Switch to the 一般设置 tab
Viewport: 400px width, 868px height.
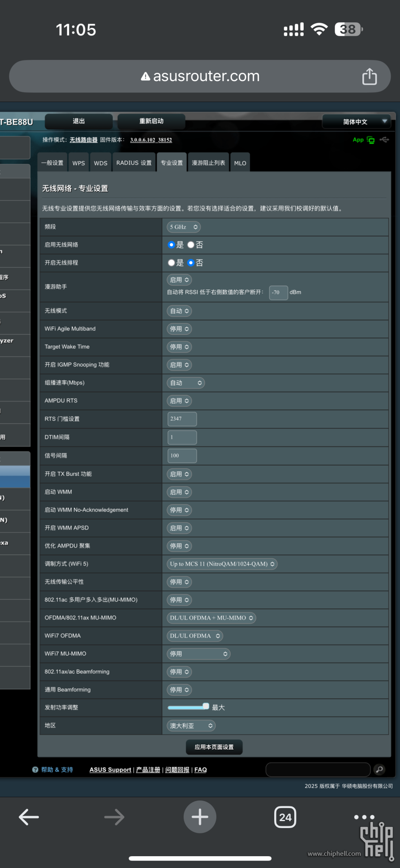pos(52,163)
